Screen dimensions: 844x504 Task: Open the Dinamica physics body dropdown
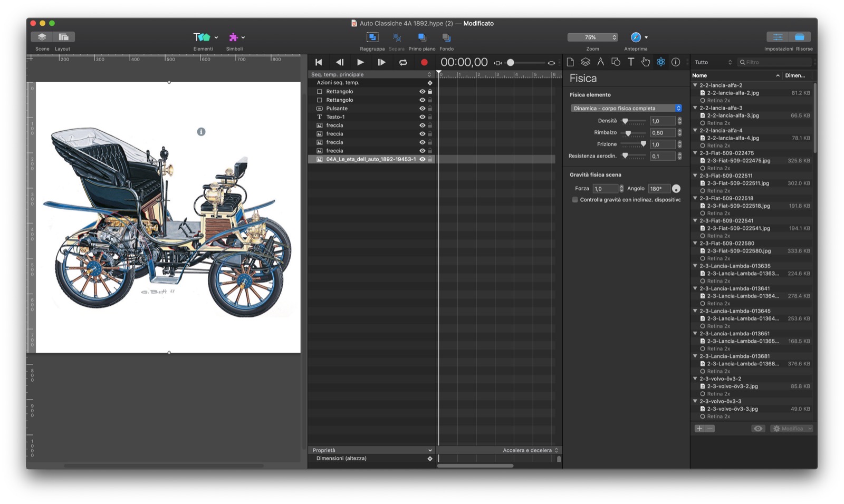(626, 108)
